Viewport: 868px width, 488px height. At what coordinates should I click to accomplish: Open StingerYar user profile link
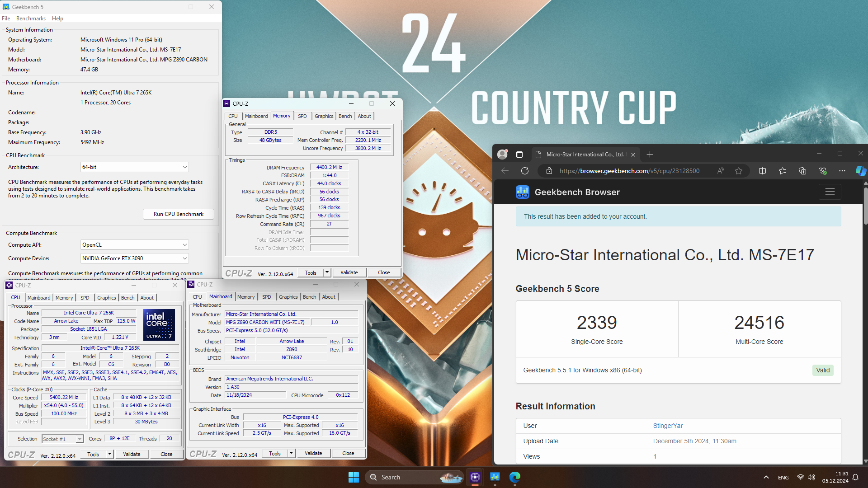pos(668,426)
